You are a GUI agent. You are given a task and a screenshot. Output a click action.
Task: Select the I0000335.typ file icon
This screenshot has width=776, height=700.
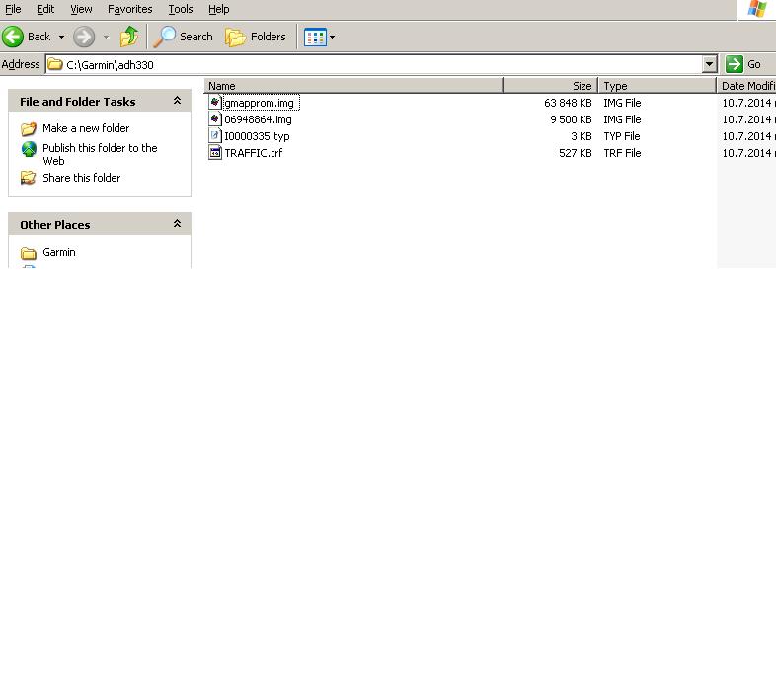[215, 136]
